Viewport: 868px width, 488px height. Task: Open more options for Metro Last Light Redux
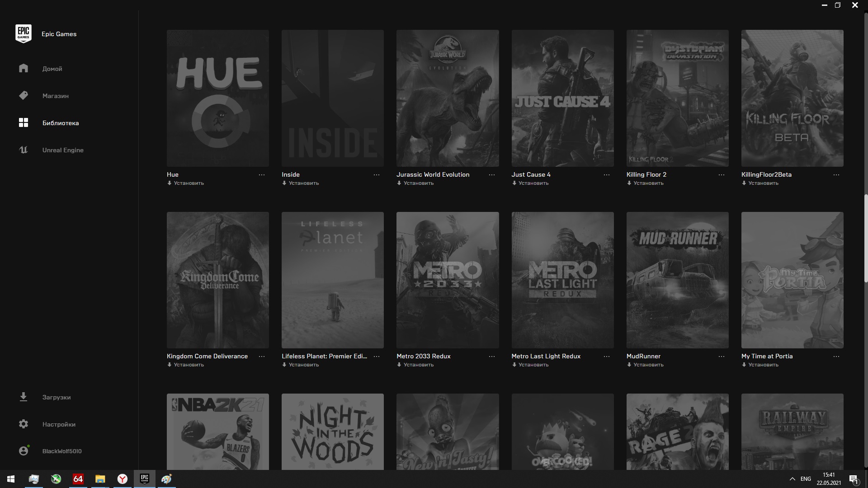[607, 356]
